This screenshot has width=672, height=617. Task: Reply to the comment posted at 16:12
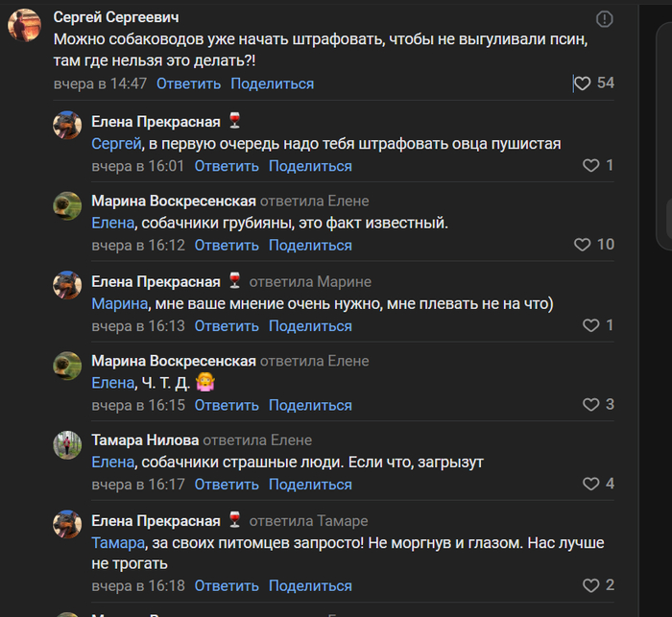click(x=227, y=245)
